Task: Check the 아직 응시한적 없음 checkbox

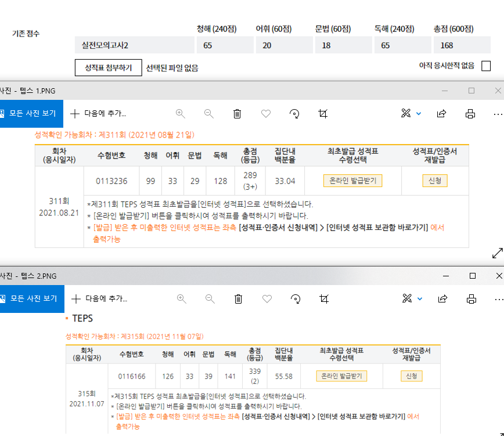Action: 486,66
